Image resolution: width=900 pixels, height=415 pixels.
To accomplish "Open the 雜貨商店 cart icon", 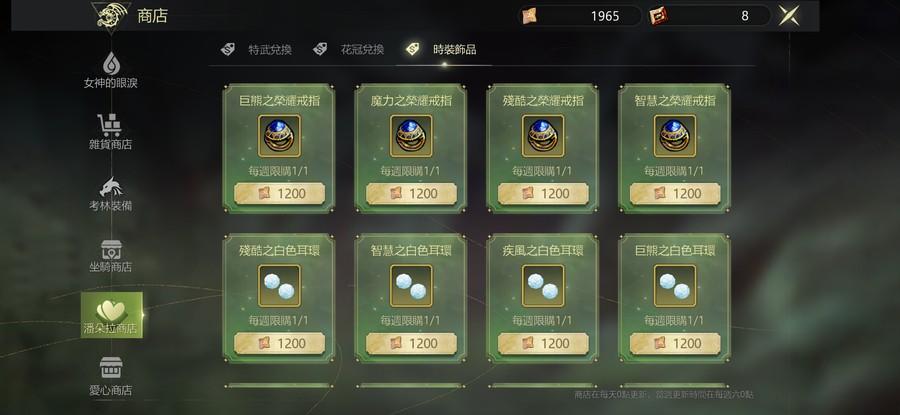I will click(x=110, y=125).
